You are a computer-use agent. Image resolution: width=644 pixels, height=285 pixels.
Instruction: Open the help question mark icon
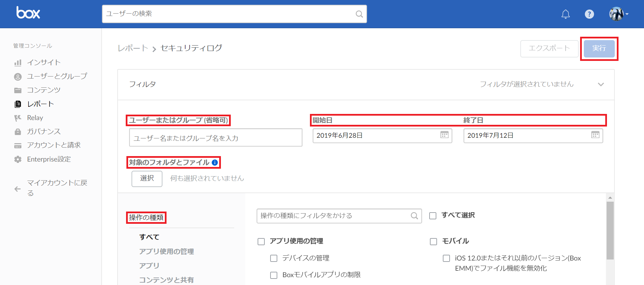click(589, 14)
